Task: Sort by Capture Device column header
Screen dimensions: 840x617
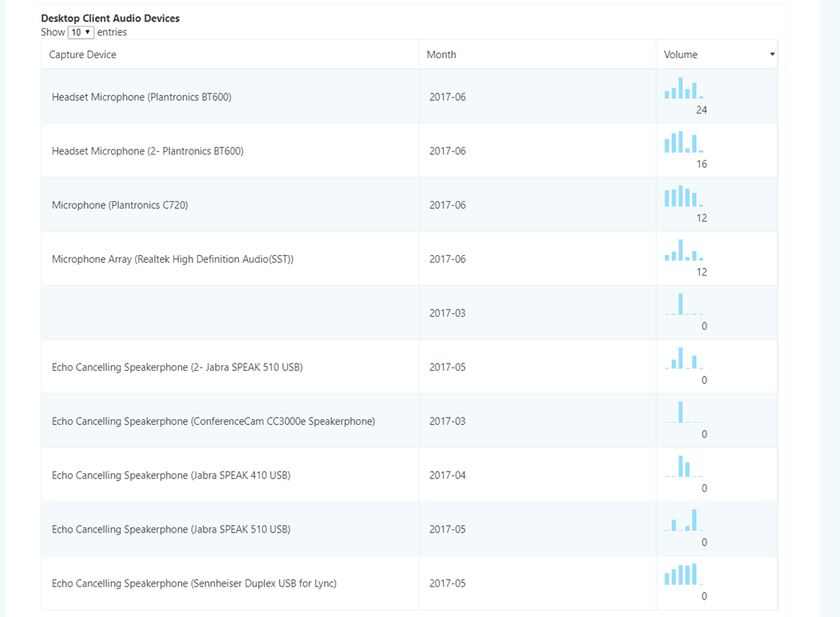Action: click(83, 55)
